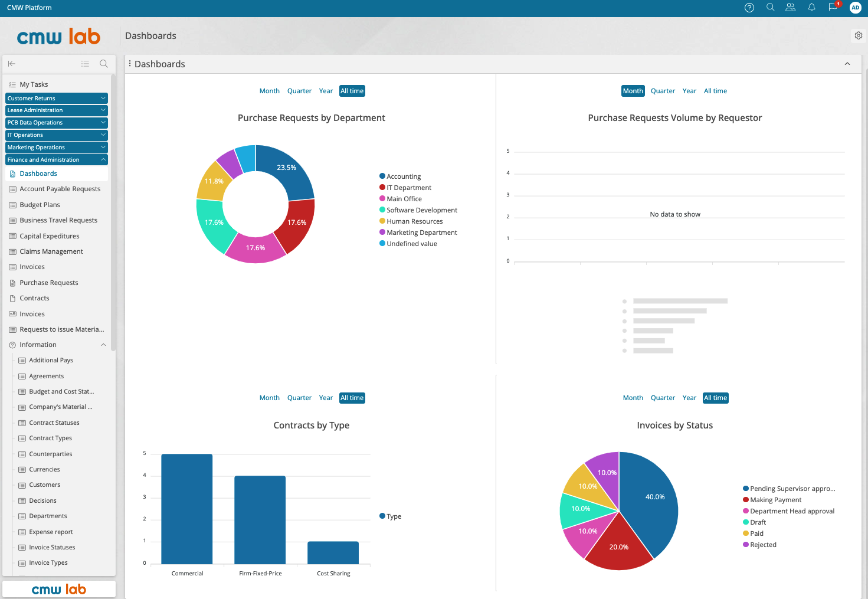The height and width of the screenshot is (599, 868).
Task: Toggle Main Office legend entry
Action: 401,199
